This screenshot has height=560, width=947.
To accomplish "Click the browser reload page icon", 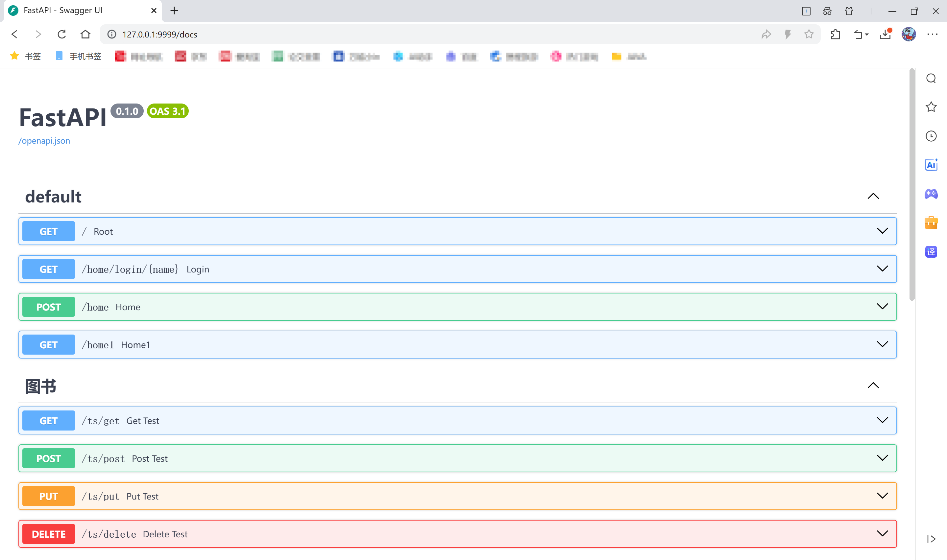I will tap(61, 34).
